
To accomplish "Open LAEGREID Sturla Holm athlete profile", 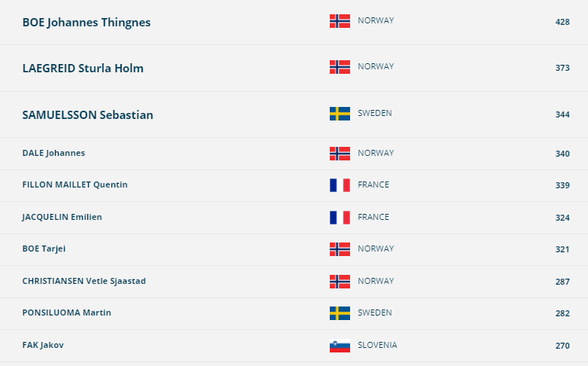I will (83, 69).
